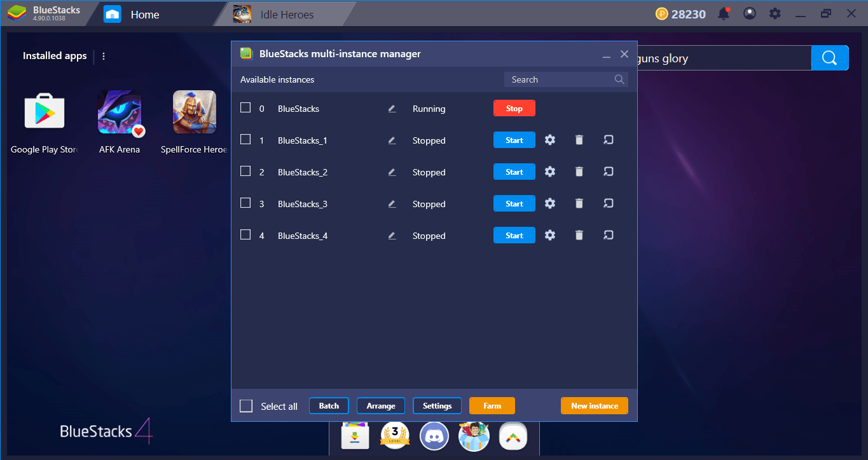Delete the BlueStacks_3 instance
This screenshot has width=868, height=460.
point(579,203)
